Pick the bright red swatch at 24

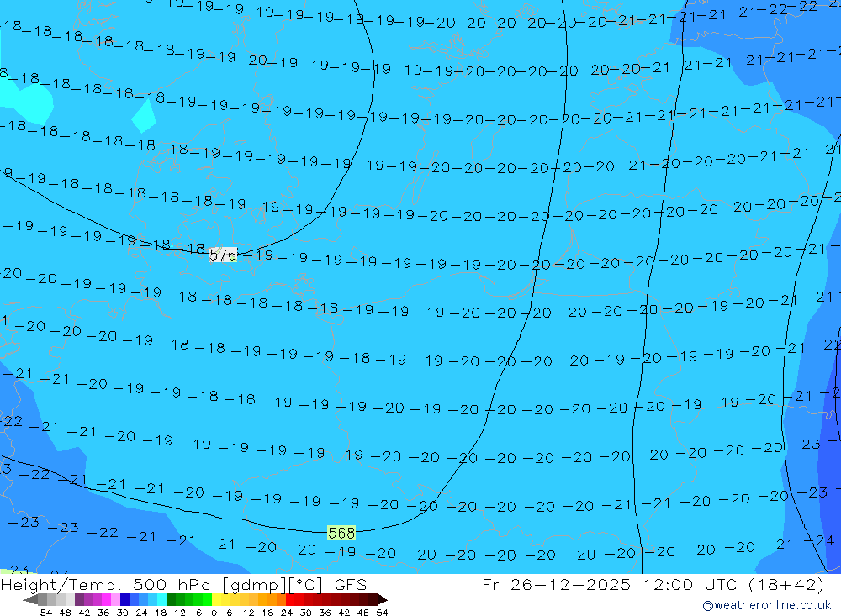(x=290, y=600)
